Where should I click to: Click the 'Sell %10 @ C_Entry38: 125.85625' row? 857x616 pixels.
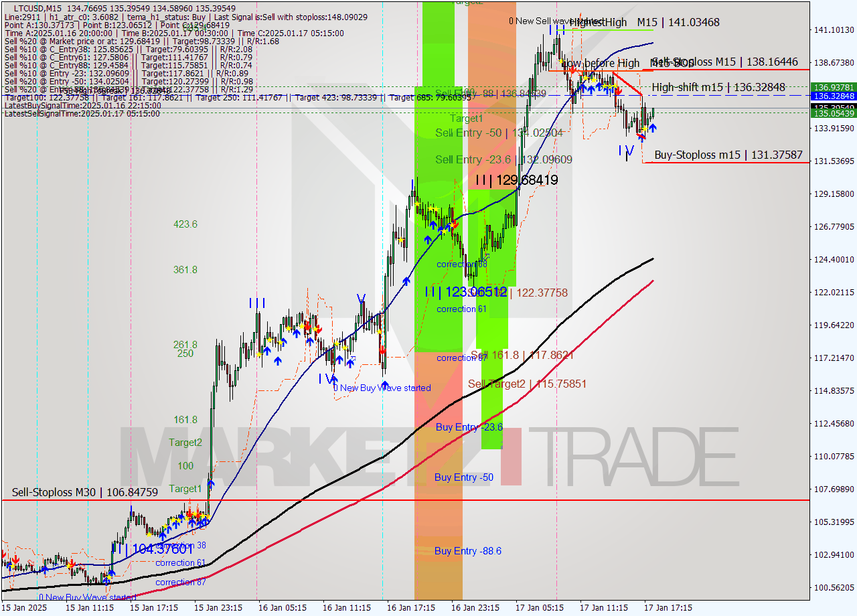click(129, 49)
